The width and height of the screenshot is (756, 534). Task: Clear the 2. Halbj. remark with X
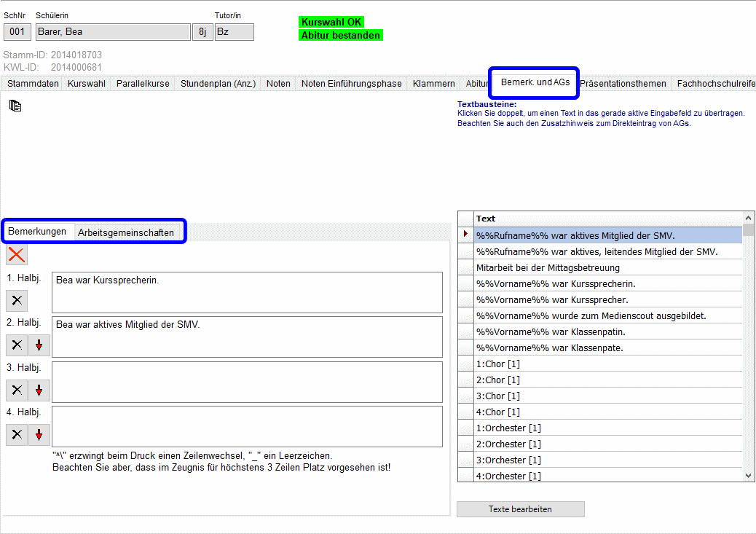tap(17, 345)
